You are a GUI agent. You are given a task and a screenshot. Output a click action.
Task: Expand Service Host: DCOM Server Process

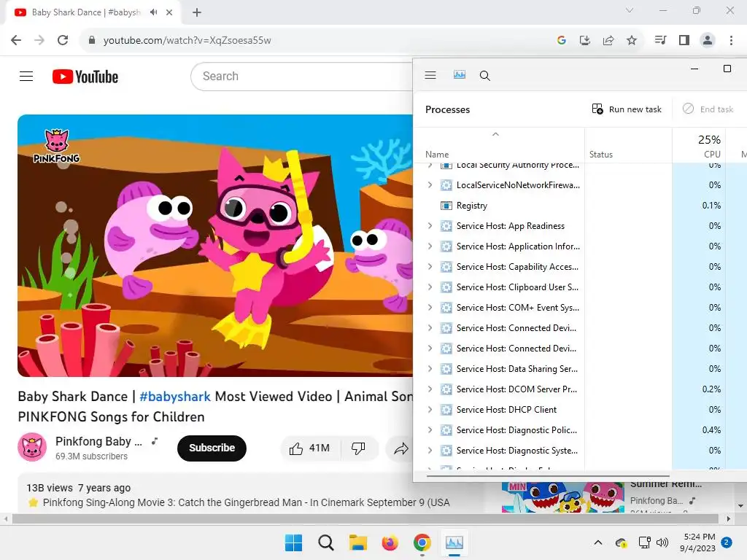pos(430,389)
